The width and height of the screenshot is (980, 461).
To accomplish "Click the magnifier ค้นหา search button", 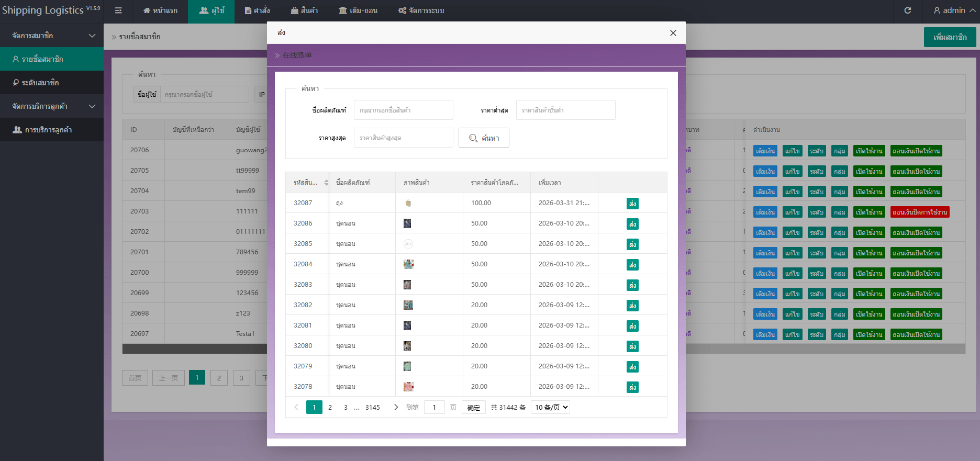I will 484,138.
